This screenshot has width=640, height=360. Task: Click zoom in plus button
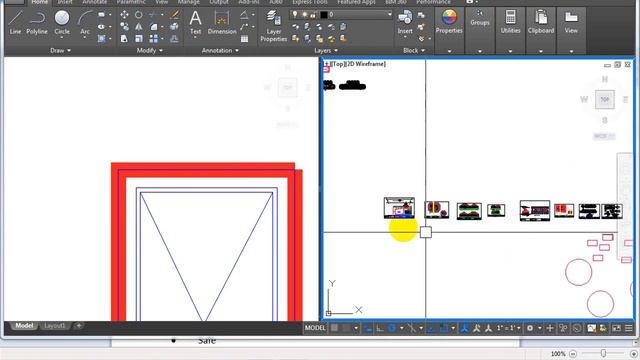(x=633, y=353)
